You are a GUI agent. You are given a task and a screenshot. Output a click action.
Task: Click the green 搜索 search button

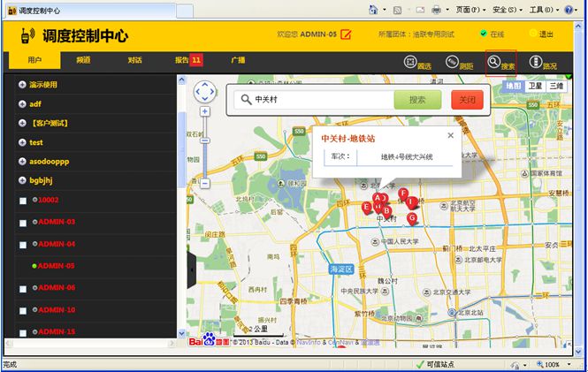coord(417,100)
